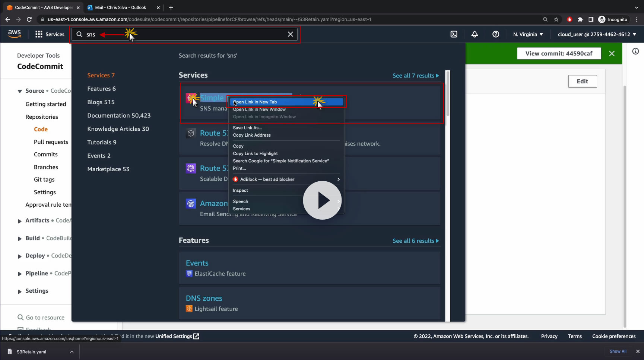Collapse the Source section in sidebar

(20, 91)
